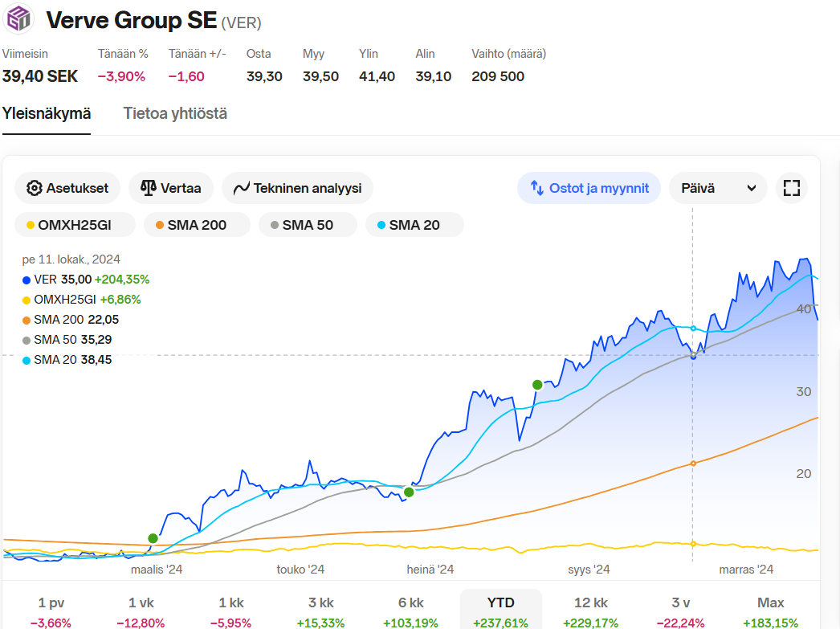The image size is (840, 629).
Task: Click the SMA 200 22,05 legend entry
Action: (71, 320)
